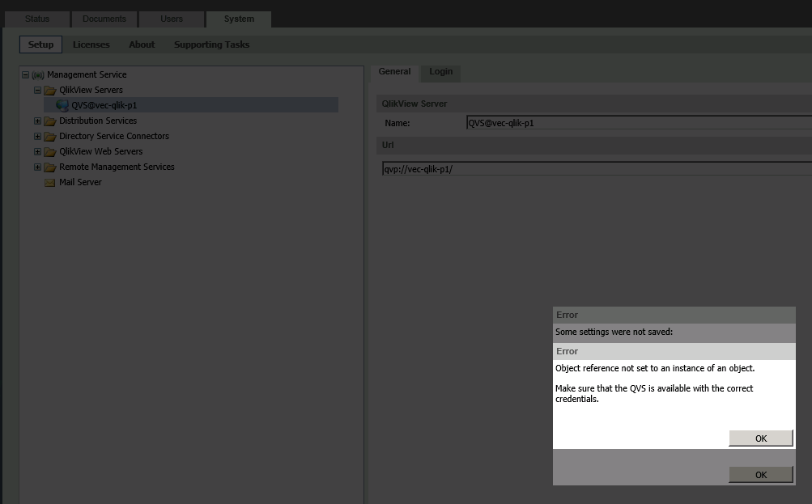Click the 'Make sure that the QVS' message

click(654, 394)
